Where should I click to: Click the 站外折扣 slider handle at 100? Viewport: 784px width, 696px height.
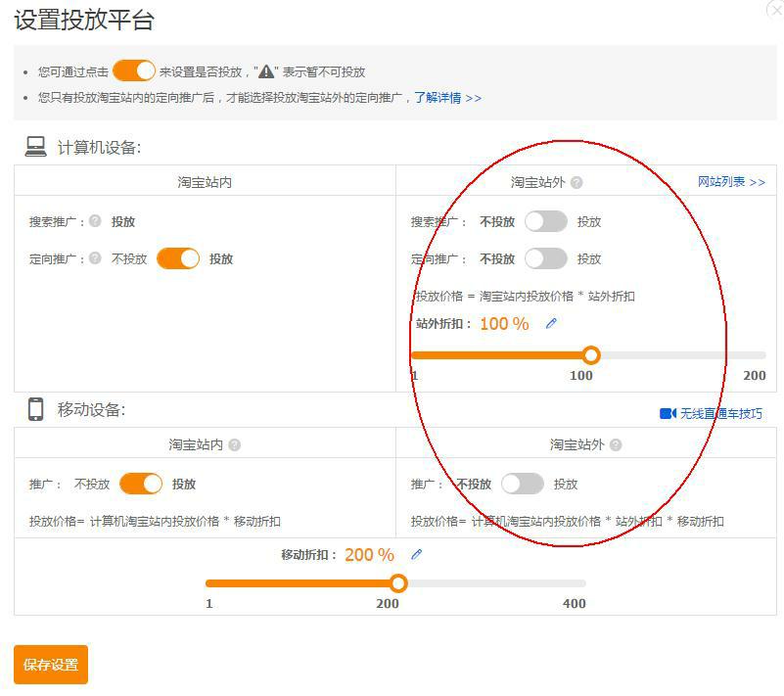point(593,354)
